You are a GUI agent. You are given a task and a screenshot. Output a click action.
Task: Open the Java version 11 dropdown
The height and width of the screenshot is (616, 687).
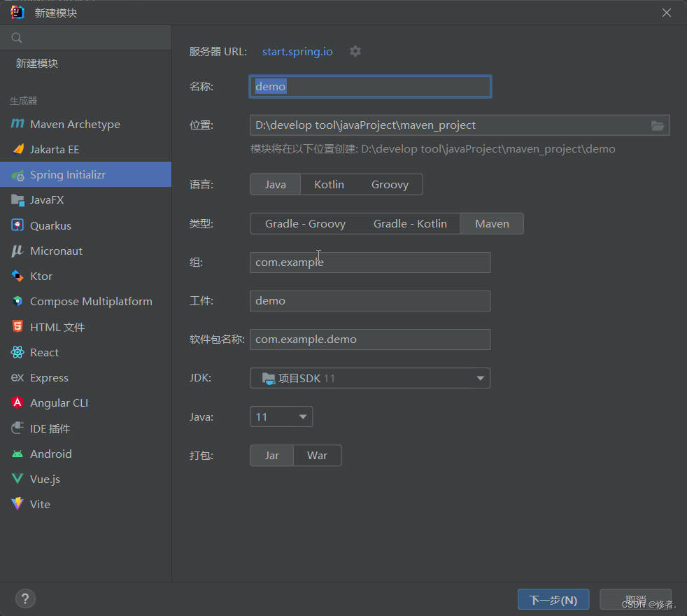(x=281, y=416)
